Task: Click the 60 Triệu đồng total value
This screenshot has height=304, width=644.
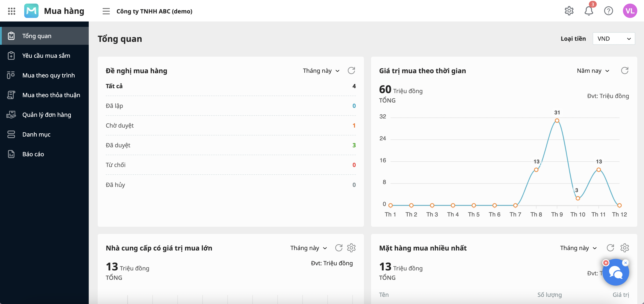Action: (401, 90)
